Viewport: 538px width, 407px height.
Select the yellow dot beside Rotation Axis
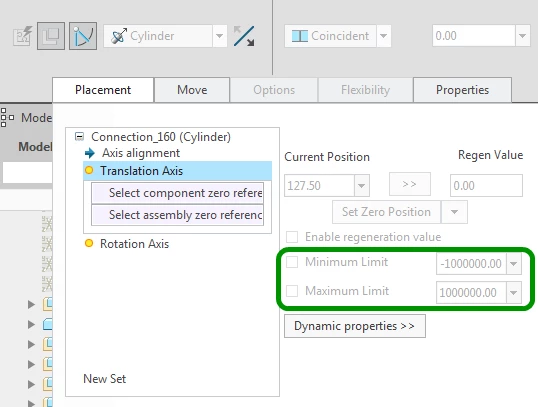coord(89,243)
